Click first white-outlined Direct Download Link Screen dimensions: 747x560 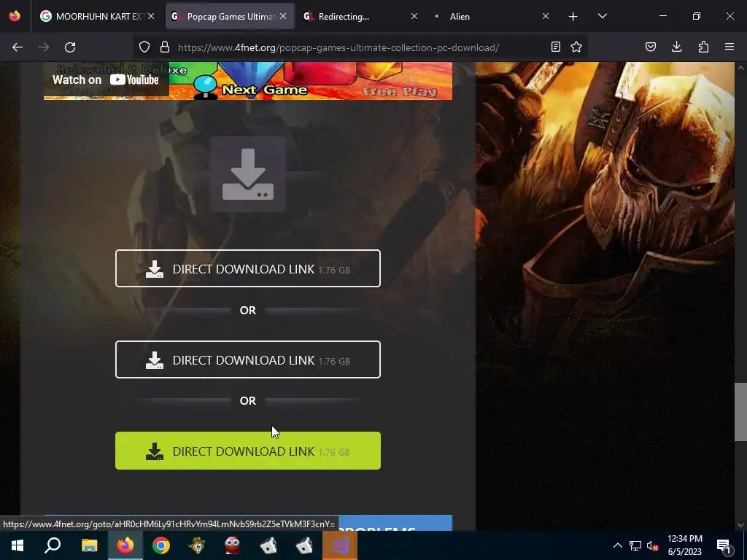tap(248, 268)
